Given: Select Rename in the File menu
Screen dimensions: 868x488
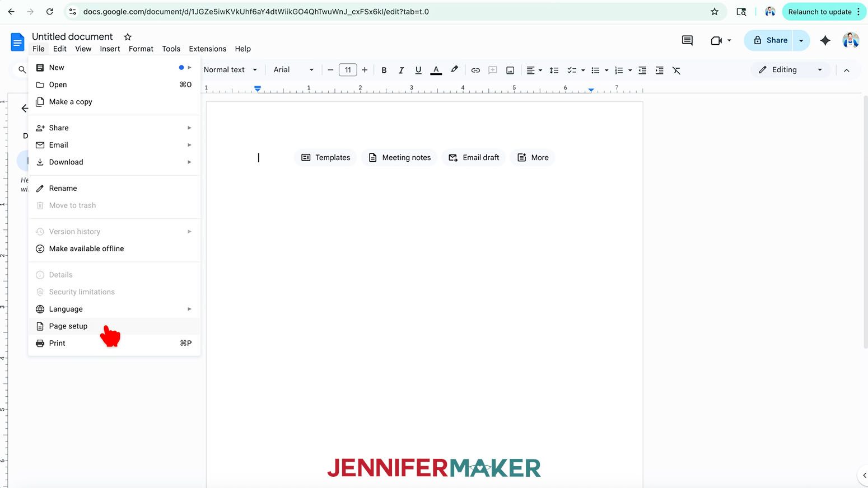Looking at the screenshot, I should (x=114, y=189).
